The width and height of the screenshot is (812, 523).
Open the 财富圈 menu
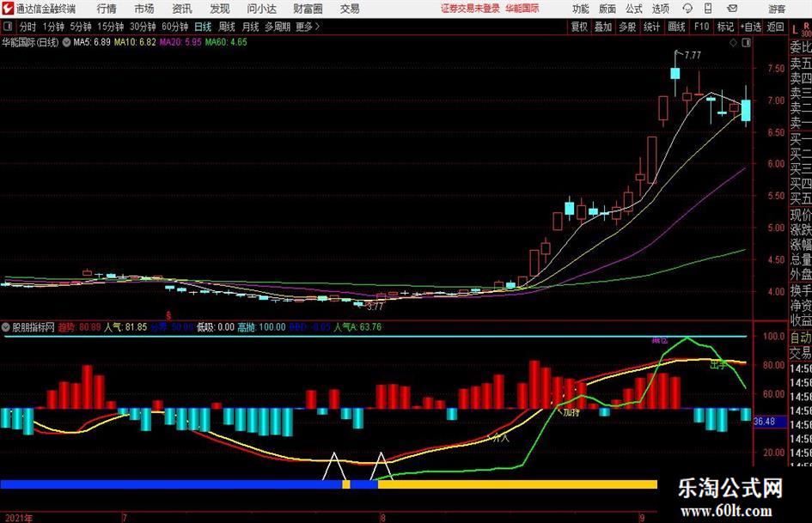[x=308, y=9]
